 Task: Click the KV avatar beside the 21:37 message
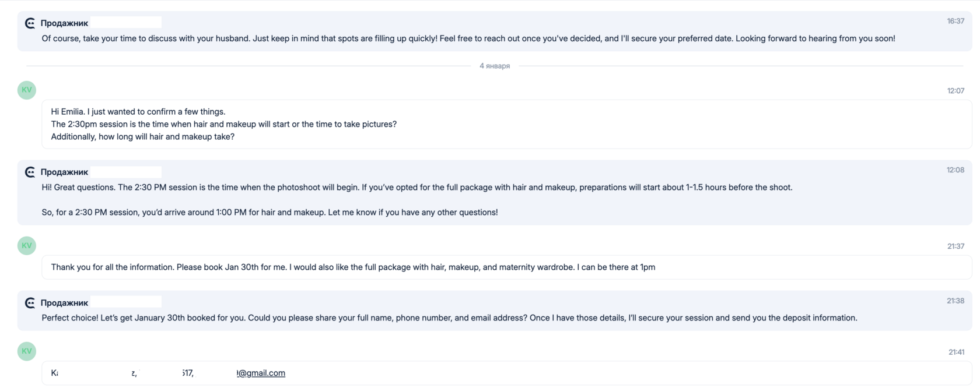coord(27,245)
